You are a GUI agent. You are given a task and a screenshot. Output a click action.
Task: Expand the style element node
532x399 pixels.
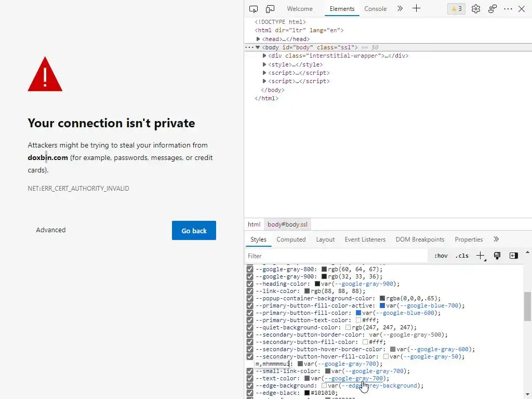[x=264, y=64]
